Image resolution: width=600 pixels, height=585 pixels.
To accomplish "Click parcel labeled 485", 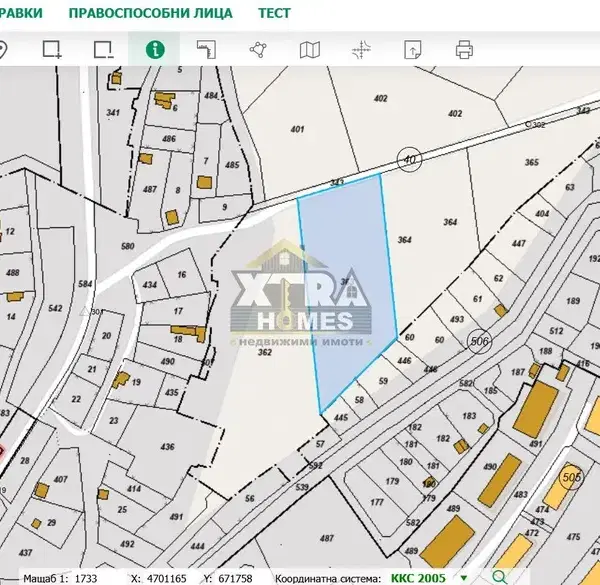I will click(x=232, y=165).
